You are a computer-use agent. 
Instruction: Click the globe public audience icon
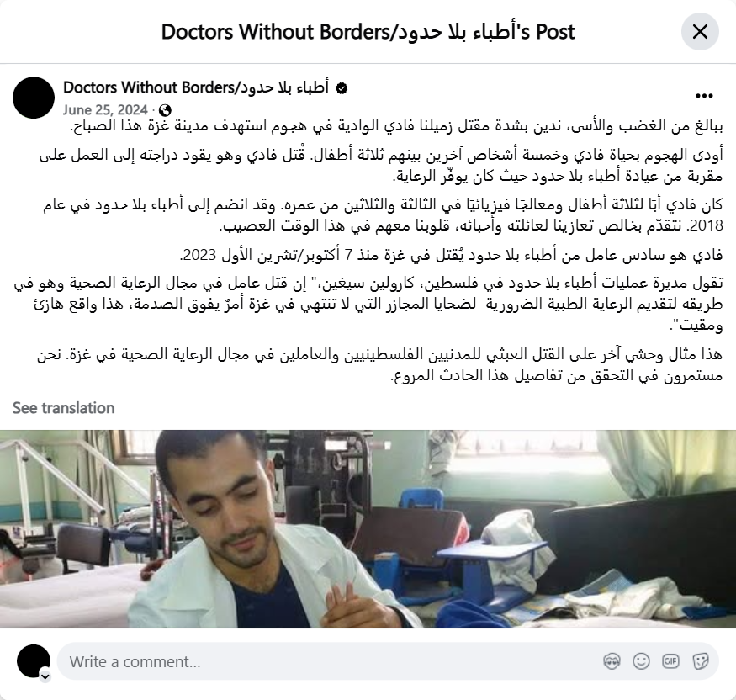[x=165, y=110]
